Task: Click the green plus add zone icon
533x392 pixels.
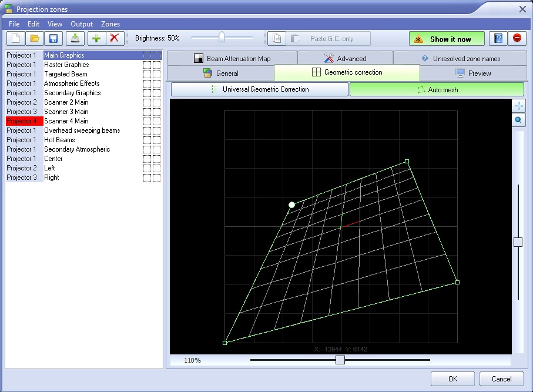Action: click(96, 39)
